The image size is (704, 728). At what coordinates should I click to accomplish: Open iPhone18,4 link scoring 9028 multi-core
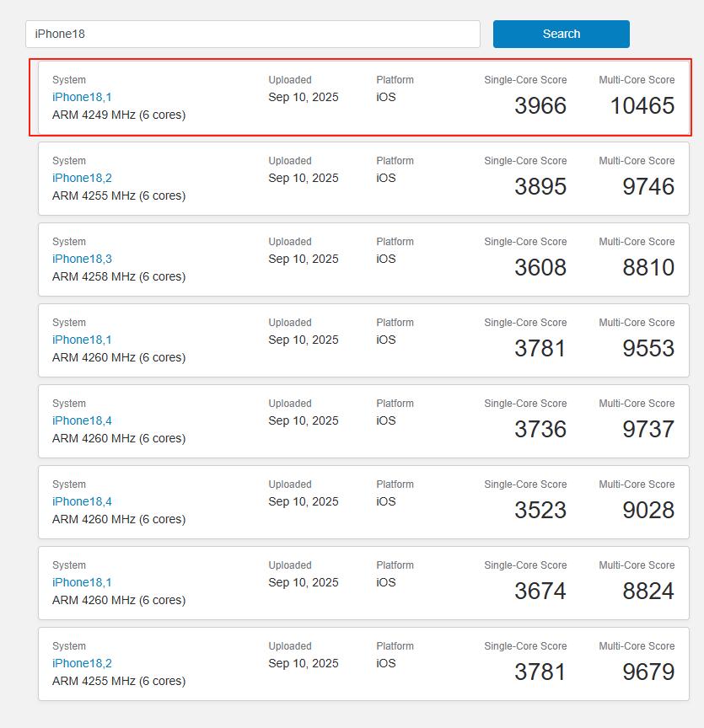click(82, 501)
